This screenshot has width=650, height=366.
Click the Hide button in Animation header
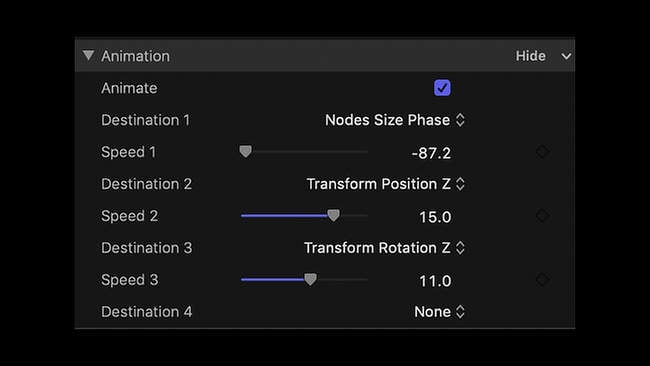point(530,56)
